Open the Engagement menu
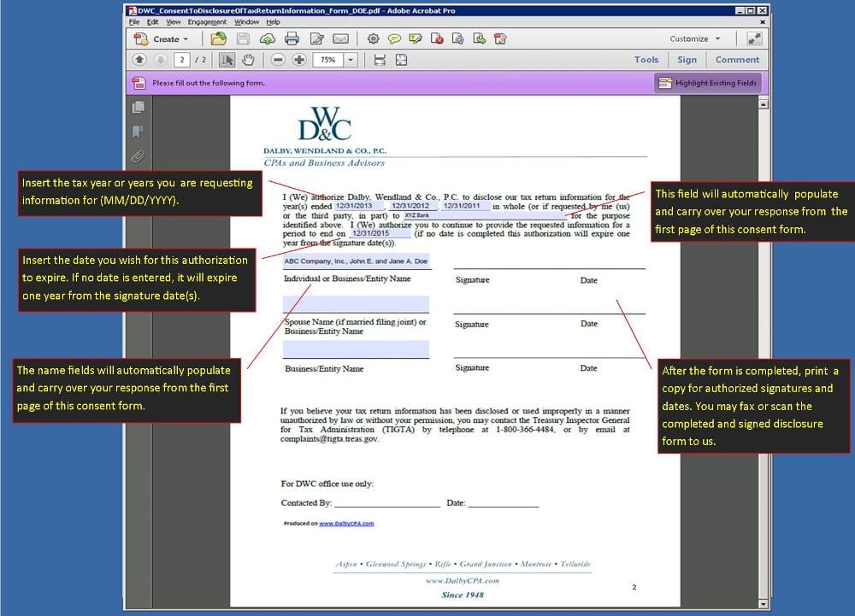 click(207, 22)
